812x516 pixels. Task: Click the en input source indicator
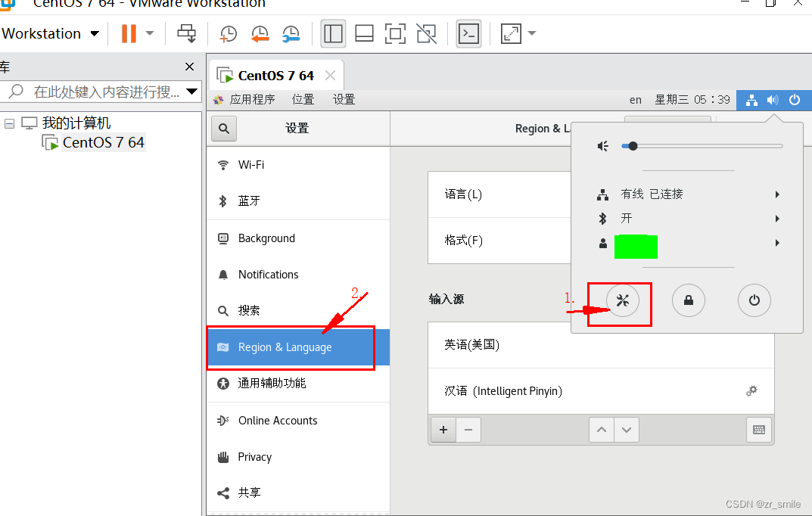(636, 100)
